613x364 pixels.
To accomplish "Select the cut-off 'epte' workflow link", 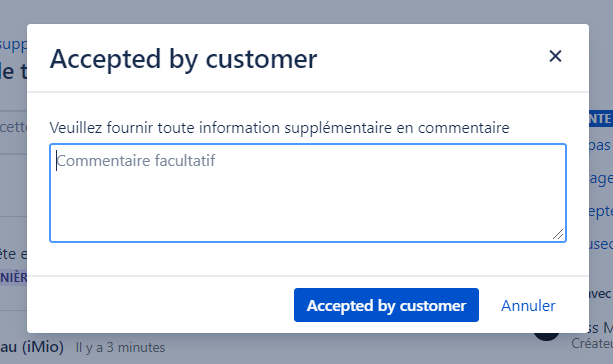I will pyautogui.click(x=601, y=212).
